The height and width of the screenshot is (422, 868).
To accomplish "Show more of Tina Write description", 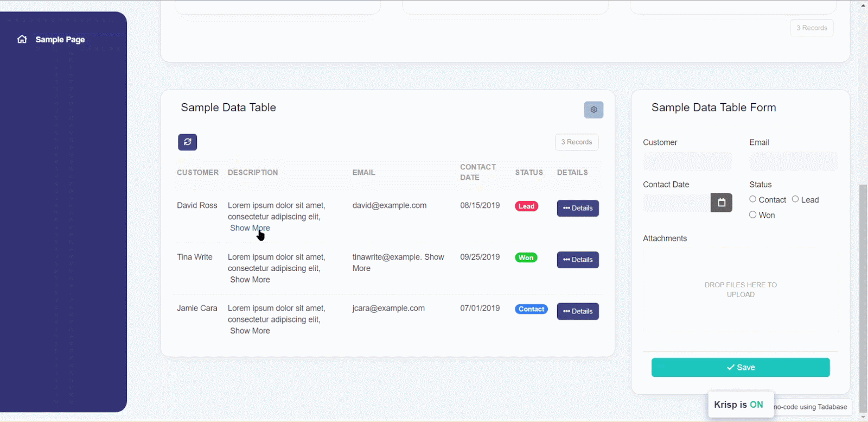I will (x=250, y=280).
